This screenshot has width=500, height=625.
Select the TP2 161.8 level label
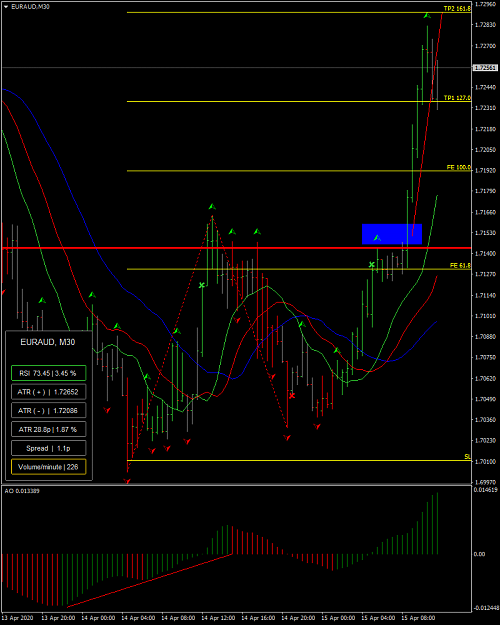click(457, 8)
